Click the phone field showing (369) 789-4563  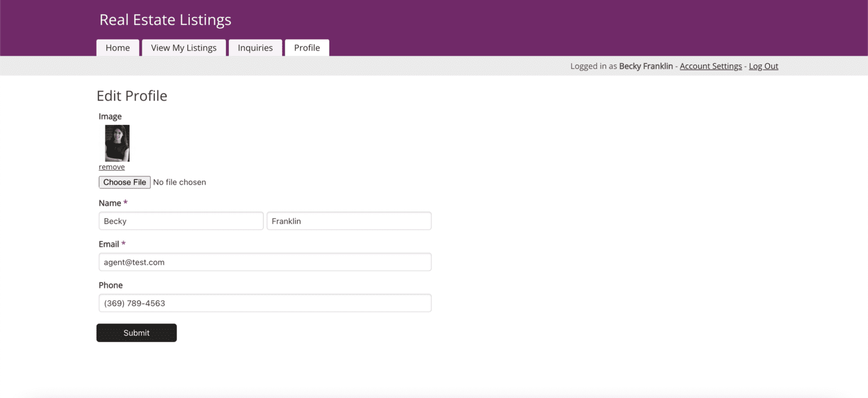click(x=264, y=303)
